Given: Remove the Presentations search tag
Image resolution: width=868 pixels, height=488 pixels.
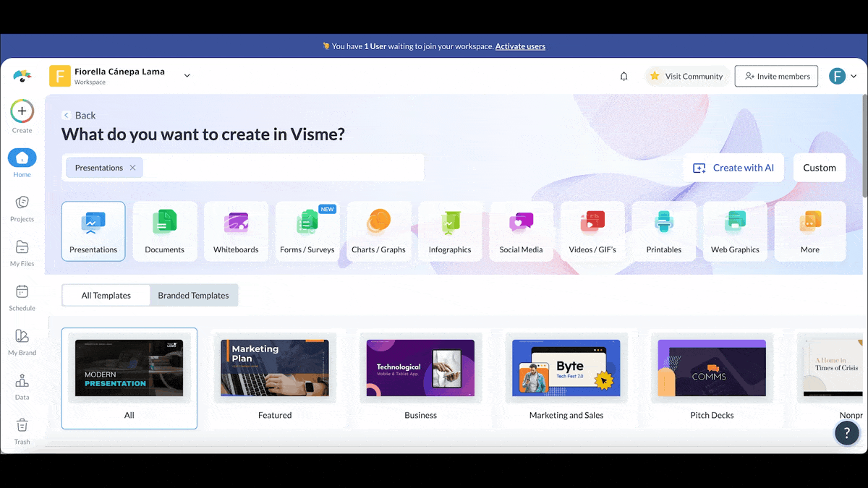Looking at the screenshot, I should click(132, 168).
